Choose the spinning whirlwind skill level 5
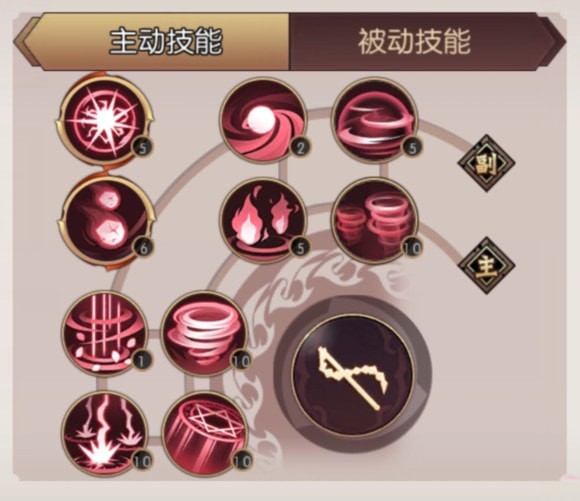This screenshot has height=501, width=580. click(375, 121)
